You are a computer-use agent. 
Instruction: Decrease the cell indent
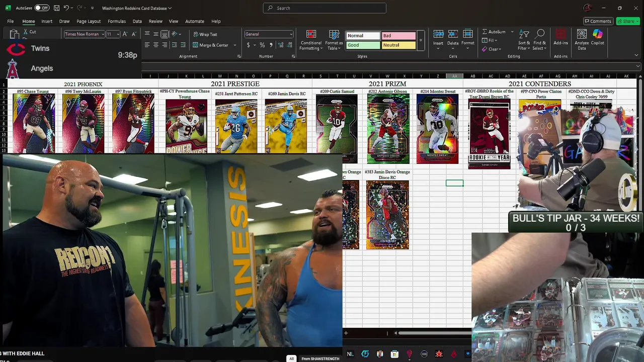tap(174, 45)
